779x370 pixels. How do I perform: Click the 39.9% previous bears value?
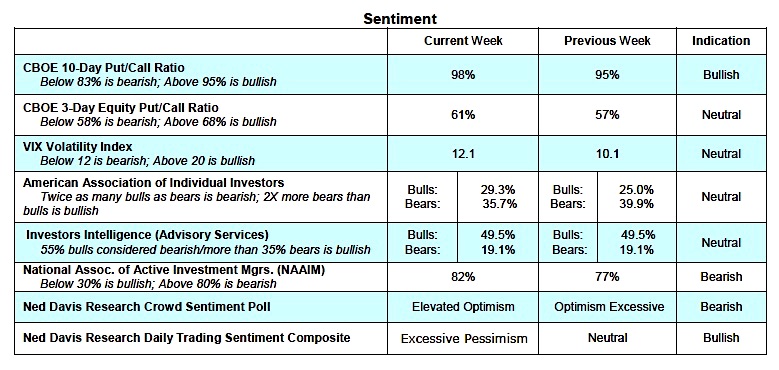point(637,204)
